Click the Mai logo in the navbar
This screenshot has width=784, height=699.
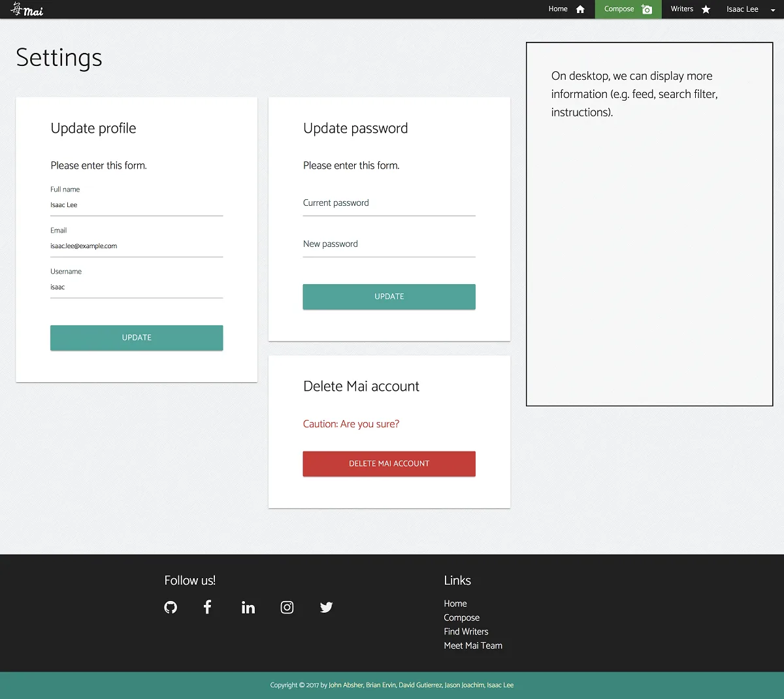tap(27, 9)
